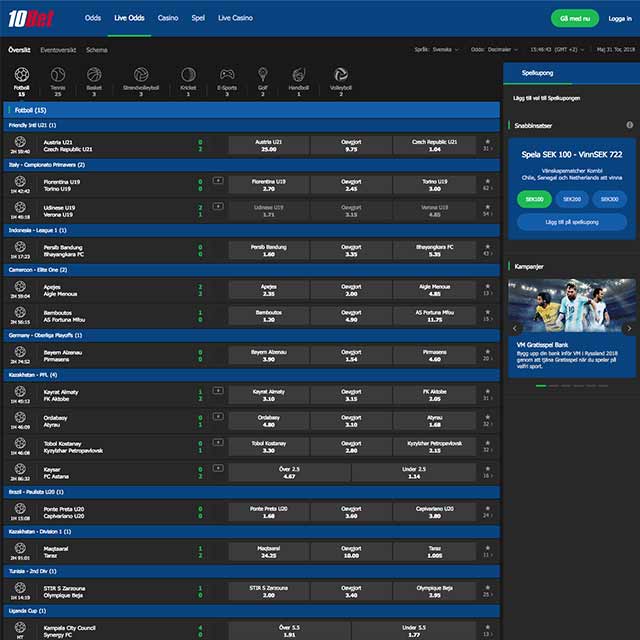The width and height of the screenshot is (640, 640).
Task: Switch to the Eventöversikt tab
Action: [x=58, y=50]
